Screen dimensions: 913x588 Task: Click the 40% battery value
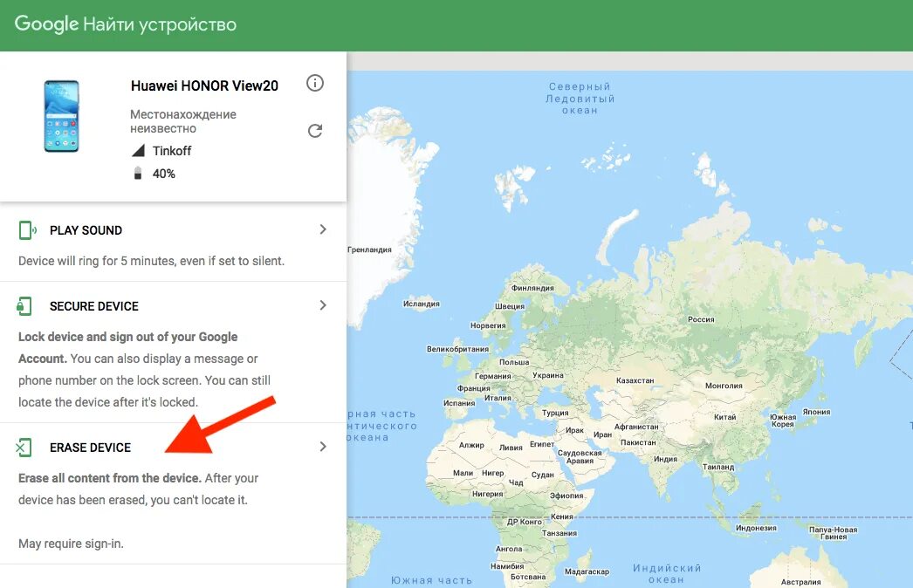click(x=163, y=174)
